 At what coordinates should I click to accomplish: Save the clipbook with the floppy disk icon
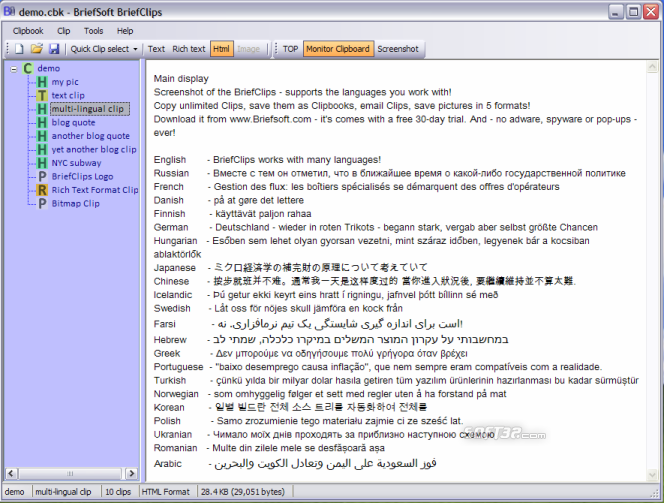pos(54,49)
